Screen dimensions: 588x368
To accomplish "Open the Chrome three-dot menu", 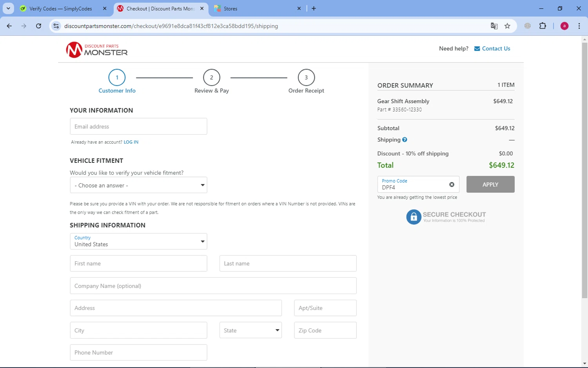I will (579, 26).
